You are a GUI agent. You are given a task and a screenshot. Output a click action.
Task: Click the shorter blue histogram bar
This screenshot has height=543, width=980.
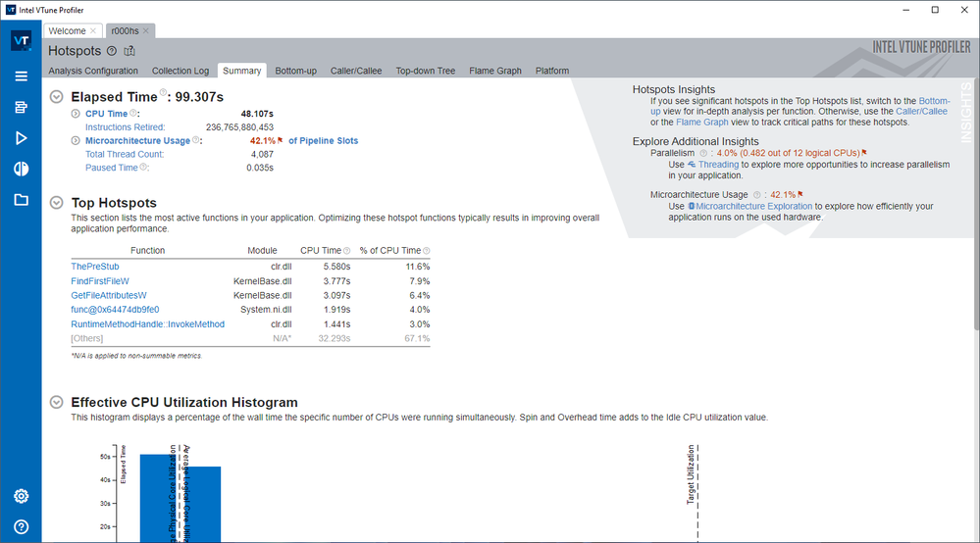tap(202, 505)
